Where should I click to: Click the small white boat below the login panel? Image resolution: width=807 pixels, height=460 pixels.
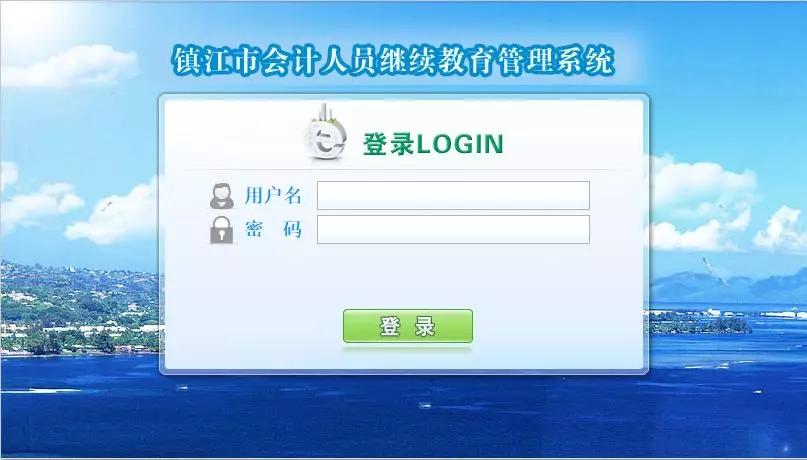pyautogui.click(x=425, y=405)
